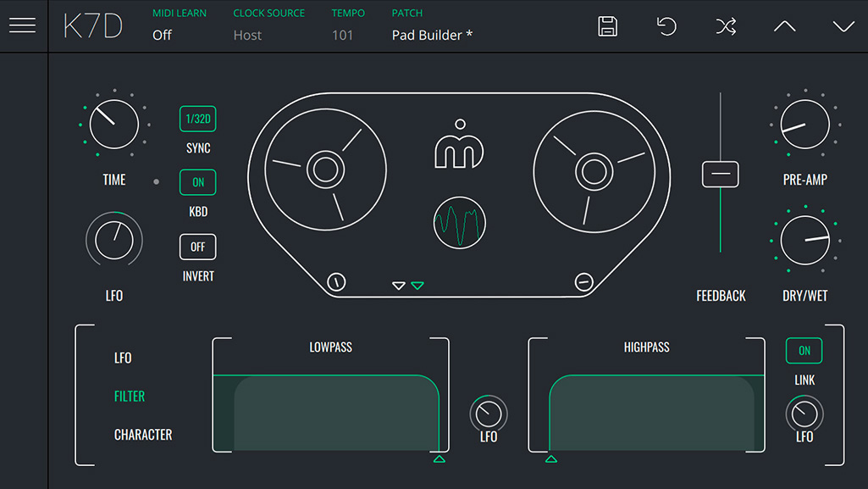Select the previous patch with the up chevron
The image size is (868, 489).
pyautogui.click(x=784, y=26)
